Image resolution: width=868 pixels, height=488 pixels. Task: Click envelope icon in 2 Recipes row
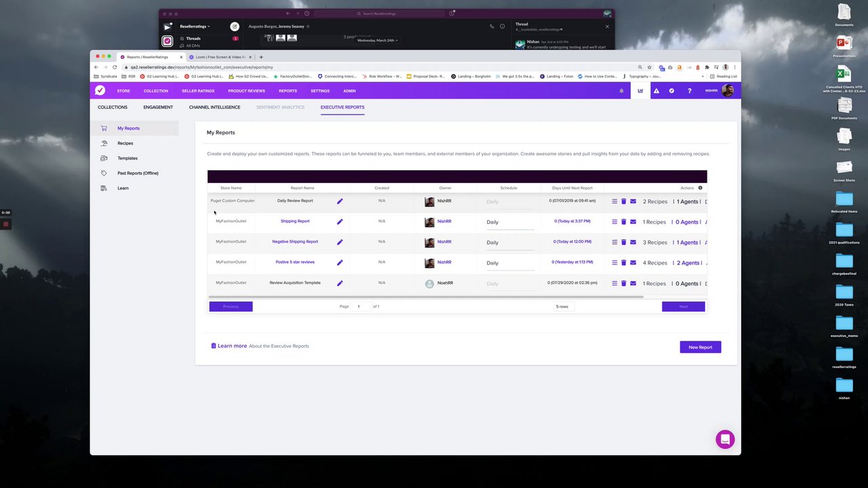click(x=633, y=201)
